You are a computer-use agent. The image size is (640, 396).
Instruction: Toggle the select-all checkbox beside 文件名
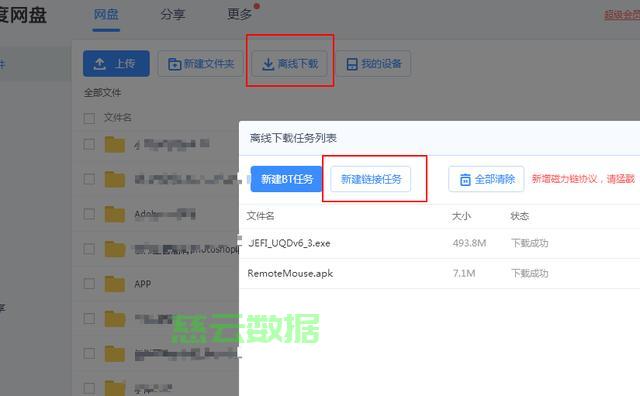pyautogui.click(x=89, y=118)
